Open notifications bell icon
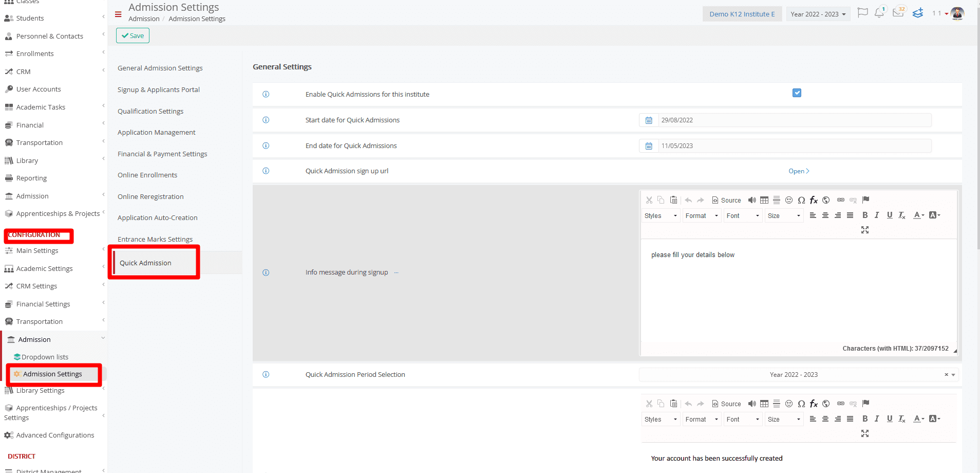 tap(880, 12)
